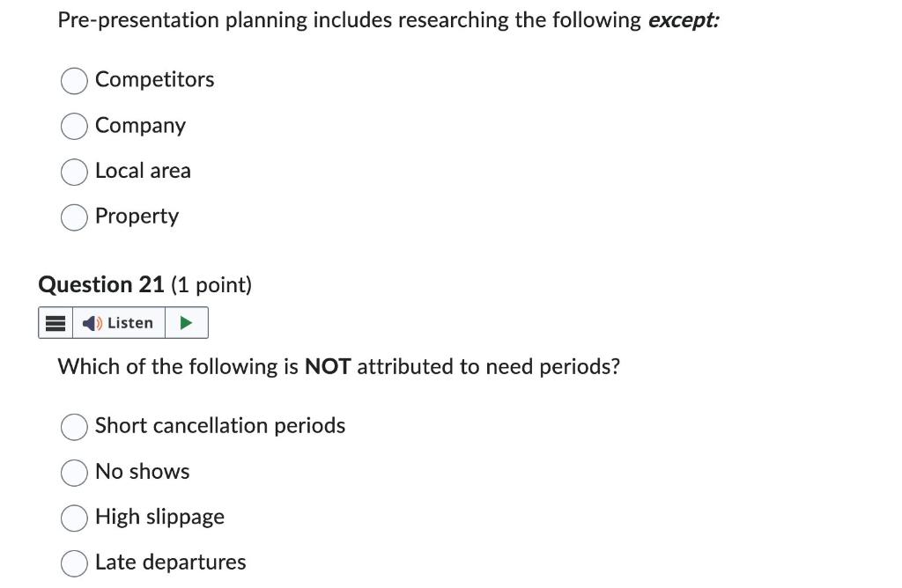This screenshot has width=902, height=588.
Task: Select the radio button for Competitors
Action: [x=74, y=80]
